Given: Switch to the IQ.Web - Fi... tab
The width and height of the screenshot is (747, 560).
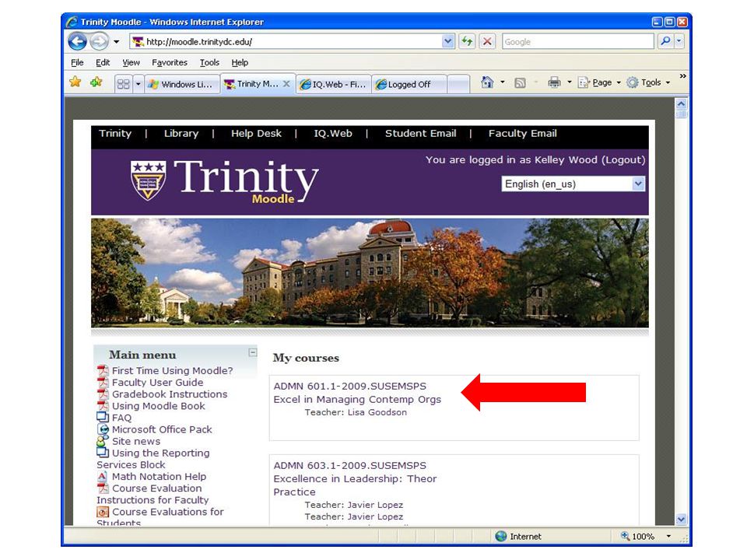Looking at the screenshot, I should [333, 84].
